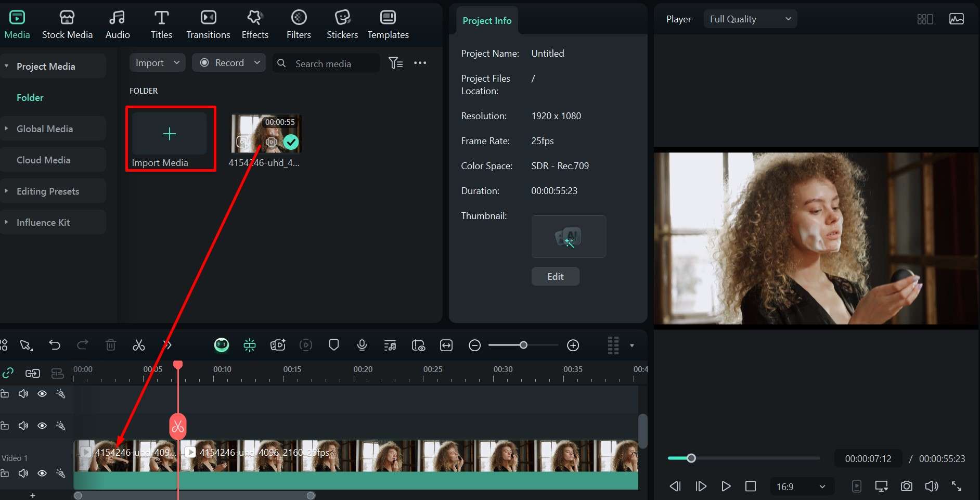The width and height of the screenshot is (980, 500).
Task: Add a marker to the timeline
Action: pyautogui.click(x=334, y=345)
